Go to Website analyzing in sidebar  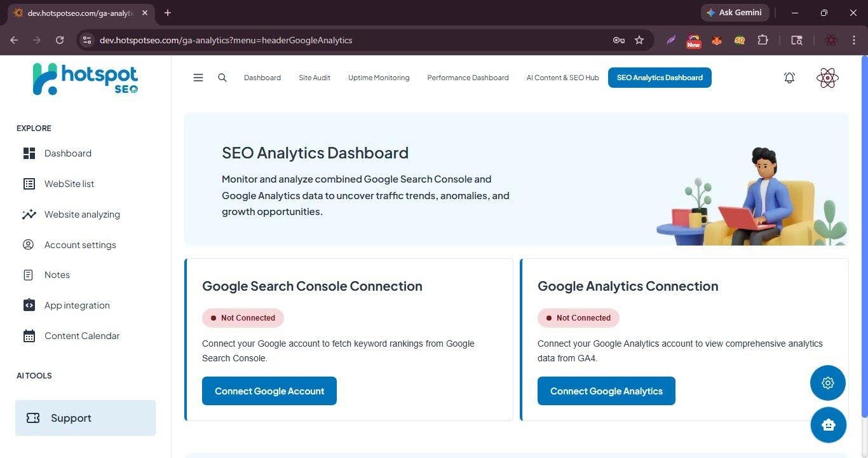82,214
